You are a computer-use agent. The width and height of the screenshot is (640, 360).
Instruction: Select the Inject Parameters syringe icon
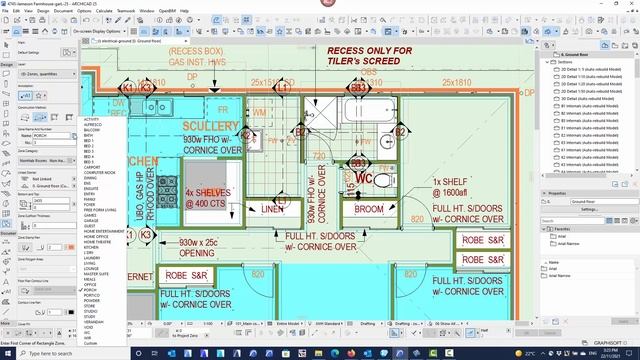[128, 20]
